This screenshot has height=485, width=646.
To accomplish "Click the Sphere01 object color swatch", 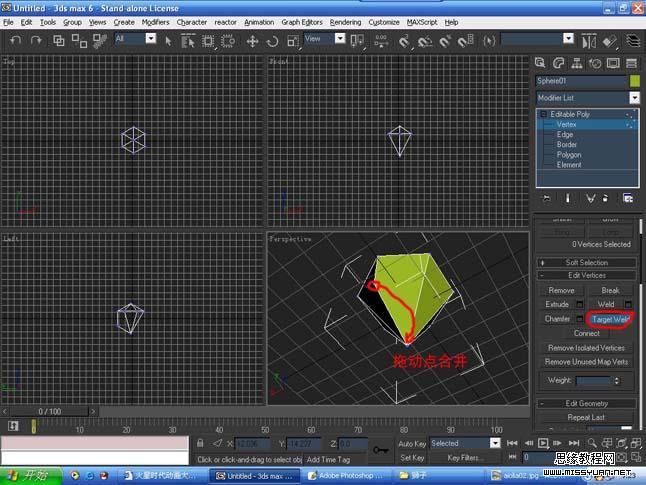I will click(635, 81).
